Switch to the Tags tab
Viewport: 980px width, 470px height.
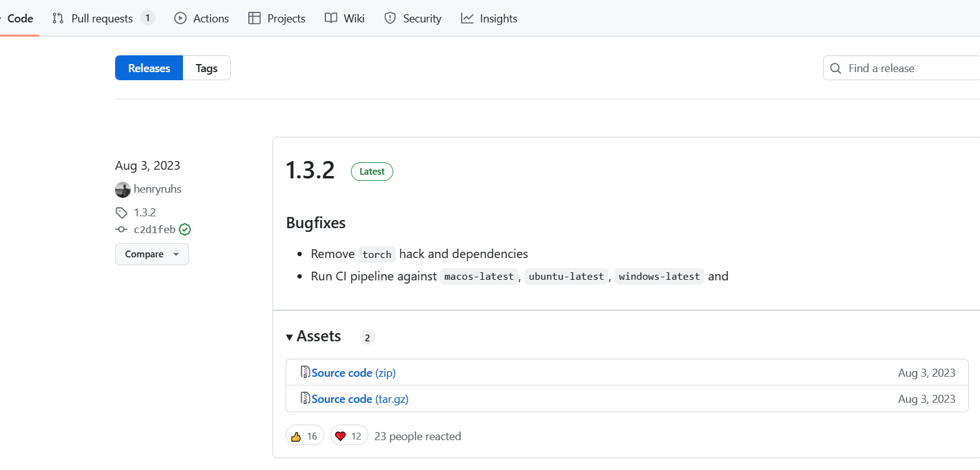tap(207, 68)
